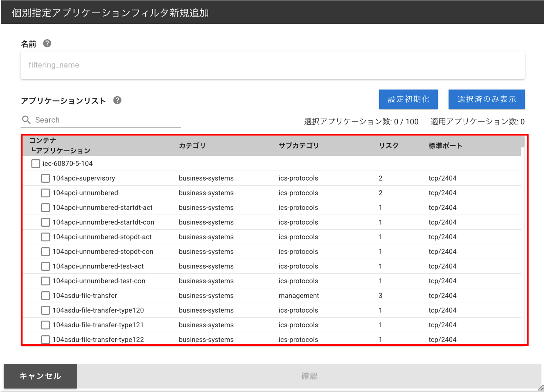Click the カテゴリ column header
Screen dimensions: 544x392
[x=192, y=146]
